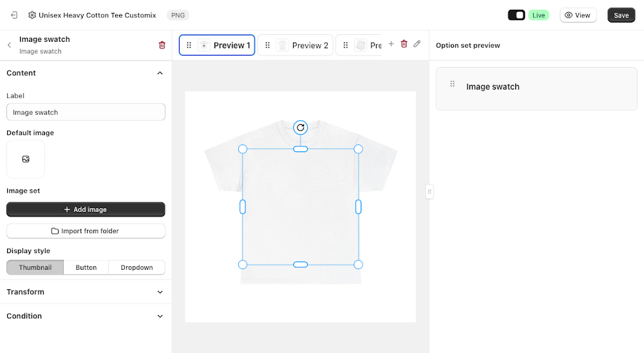Rename preview using the pencil icon
The image size is (644, 353).
[417, 44]
